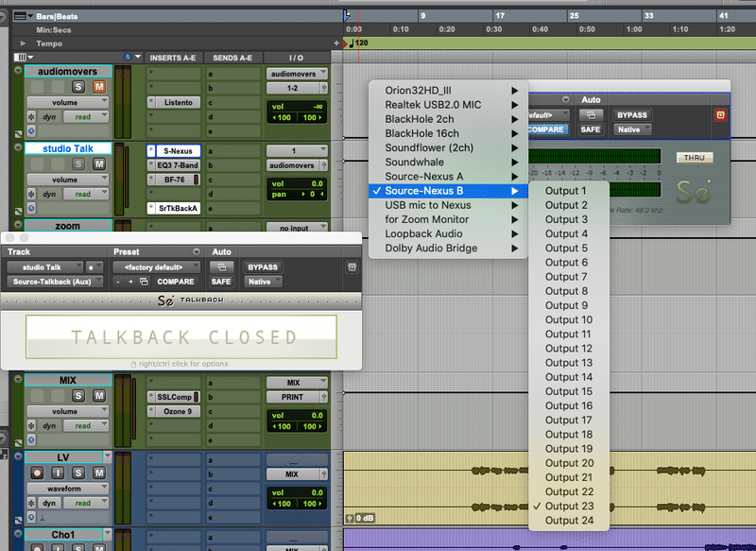Select Output 24 in submenu
This screenshot has width=756, height=551.
(569, 521)
